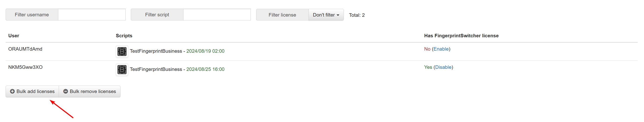
Task: Open the "Don't filter" license dropdown
Action: [326, 15]
